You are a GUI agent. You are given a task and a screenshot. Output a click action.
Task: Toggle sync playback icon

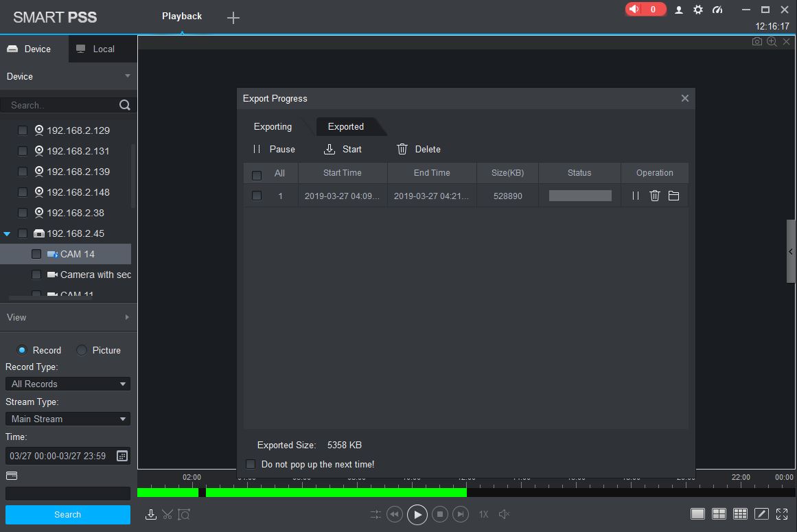point(376,514)
